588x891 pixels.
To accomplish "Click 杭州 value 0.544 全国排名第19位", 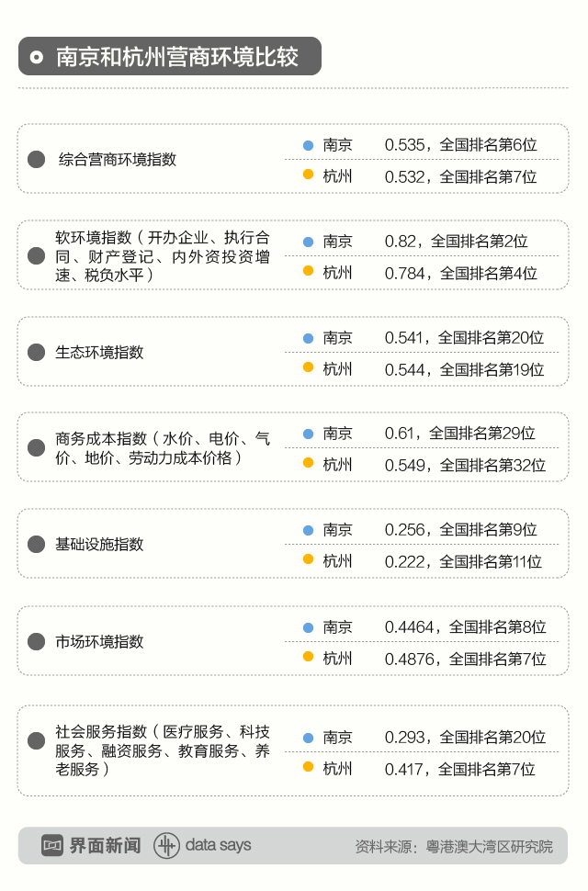I will tap(464, 370).
